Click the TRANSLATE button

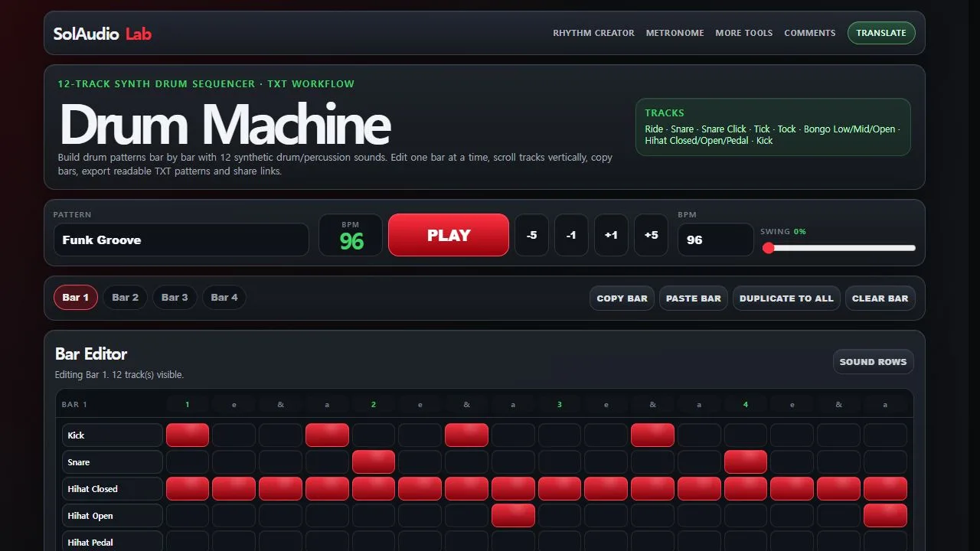tap(881, 33)
